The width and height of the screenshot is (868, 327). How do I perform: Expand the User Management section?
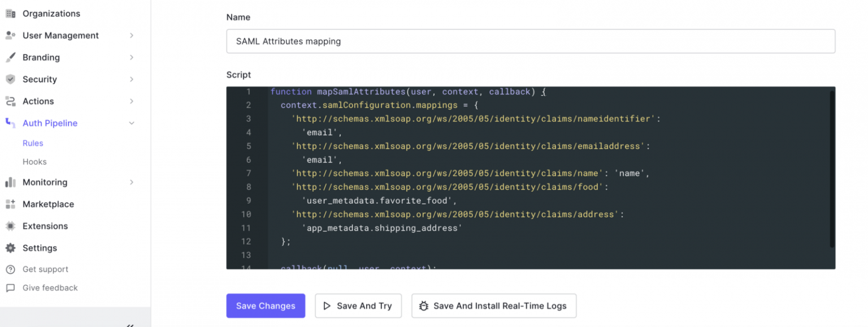click(132, 35)
